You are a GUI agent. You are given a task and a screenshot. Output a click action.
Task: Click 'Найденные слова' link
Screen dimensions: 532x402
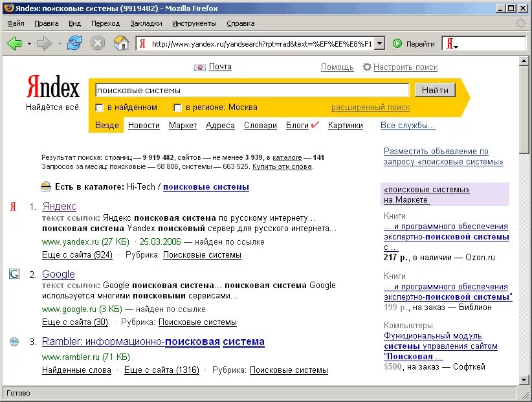76,370
